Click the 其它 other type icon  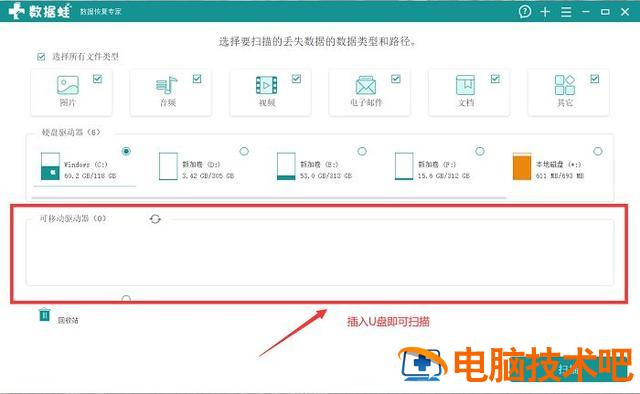[x=565, y=85]
